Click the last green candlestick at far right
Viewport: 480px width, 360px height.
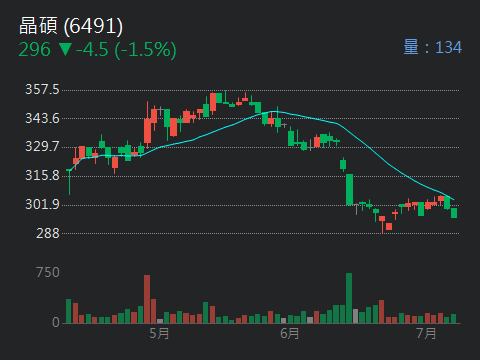(454, 213)
